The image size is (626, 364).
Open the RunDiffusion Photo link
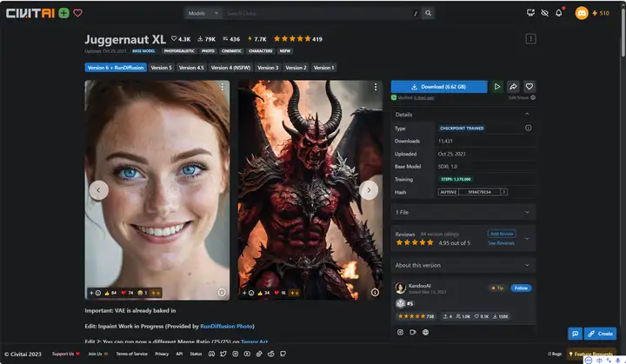[x=226, y=326]
